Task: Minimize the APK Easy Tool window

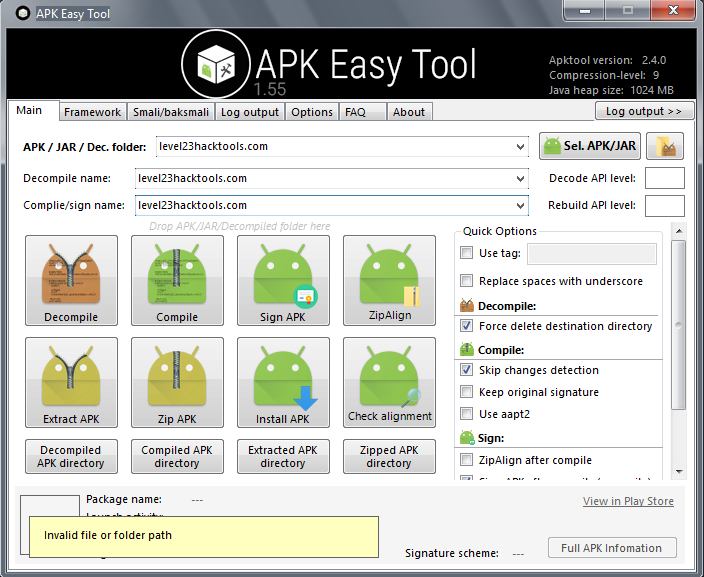Action: 585,10
